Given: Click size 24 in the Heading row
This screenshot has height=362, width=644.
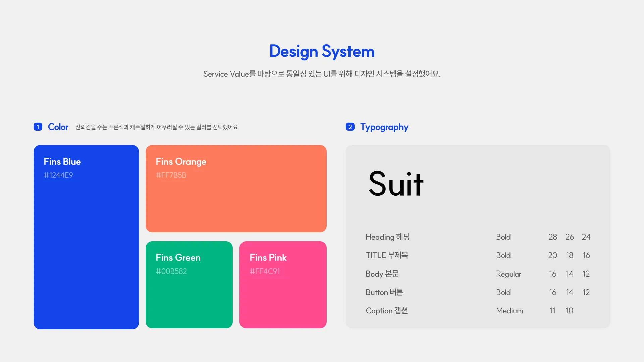Looking at the screenshot, I should pyautogui.click(x=586, y=237).
